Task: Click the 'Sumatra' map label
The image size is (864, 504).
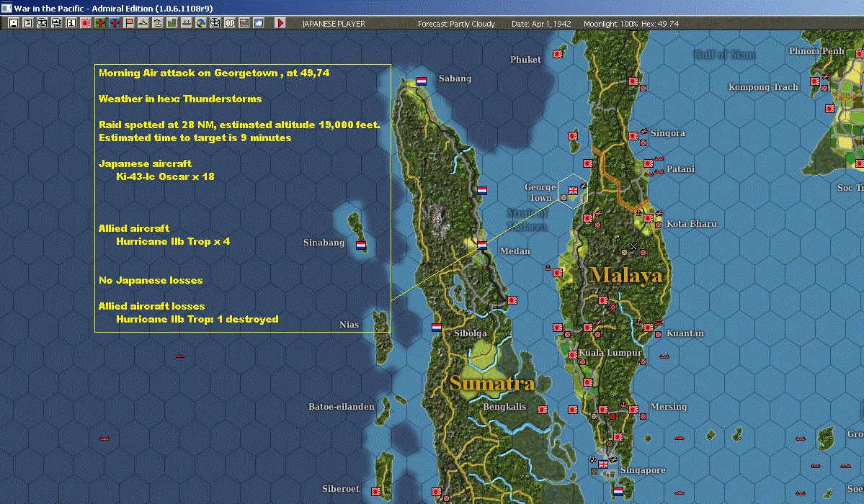Action: pyautogui.click(x=492, y=383)
